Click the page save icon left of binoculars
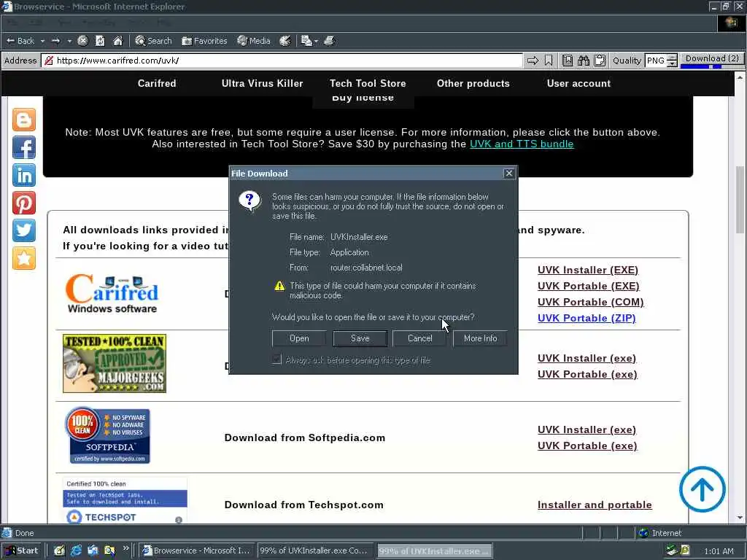The height and width of the screenshot is (560, 747). click(568, 61)
